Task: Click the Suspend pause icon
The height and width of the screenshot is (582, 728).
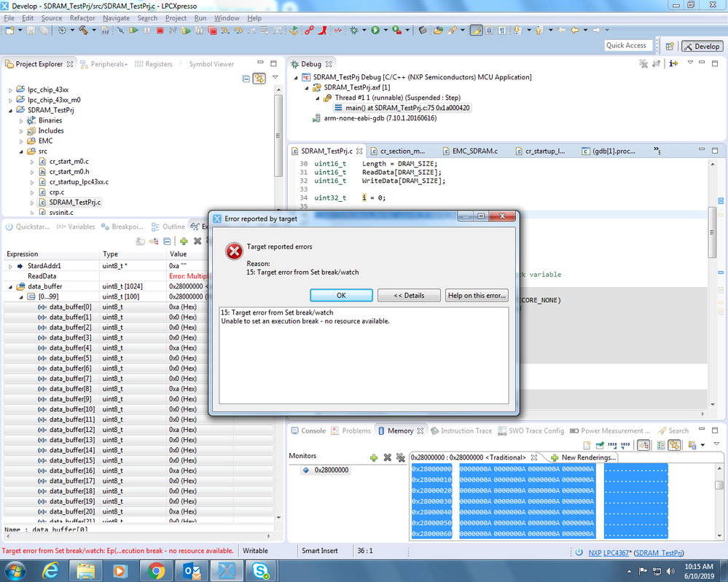Action: tap(146, 30)
